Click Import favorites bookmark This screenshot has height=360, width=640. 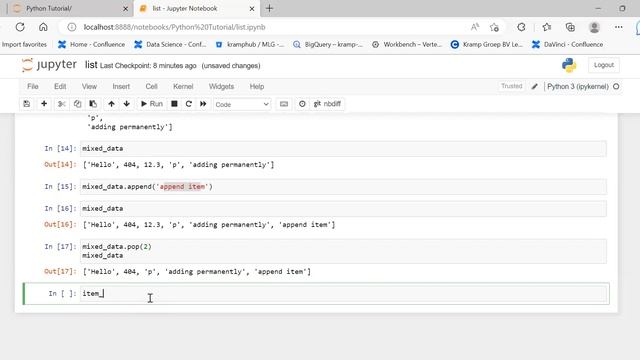[x=24, y=44]
